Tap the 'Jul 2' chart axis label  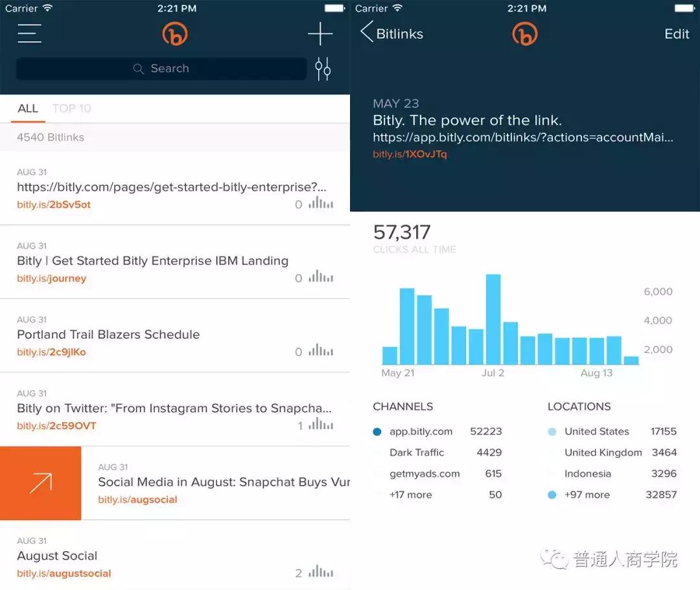[493, 373]
